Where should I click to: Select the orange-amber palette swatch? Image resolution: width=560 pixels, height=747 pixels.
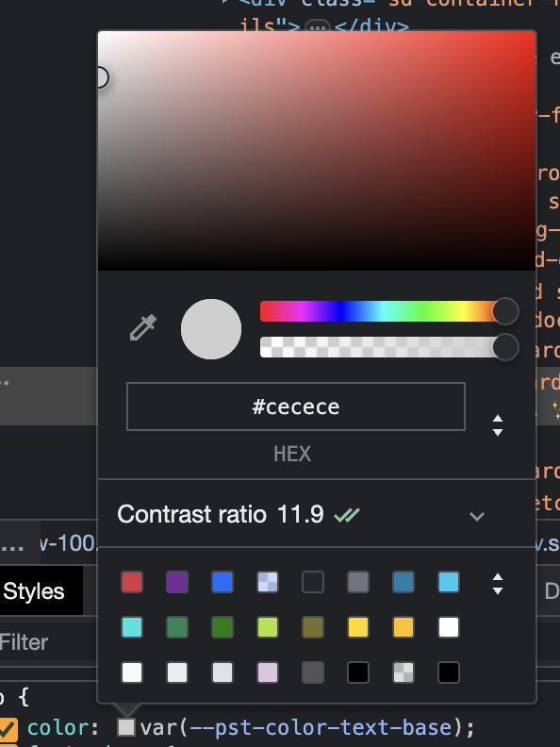(404, 627)
